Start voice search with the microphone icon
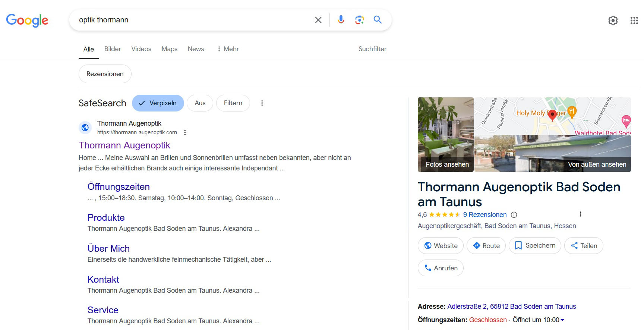644x330 pixels. coord(341,20)
